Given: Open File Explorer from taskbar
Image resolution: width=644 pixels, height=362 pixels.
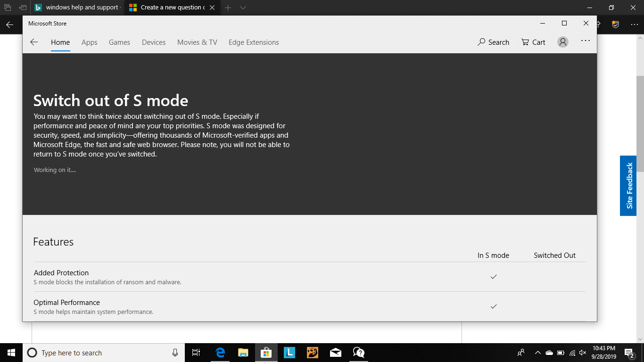Looking at the screenshot, I should 243,353.
